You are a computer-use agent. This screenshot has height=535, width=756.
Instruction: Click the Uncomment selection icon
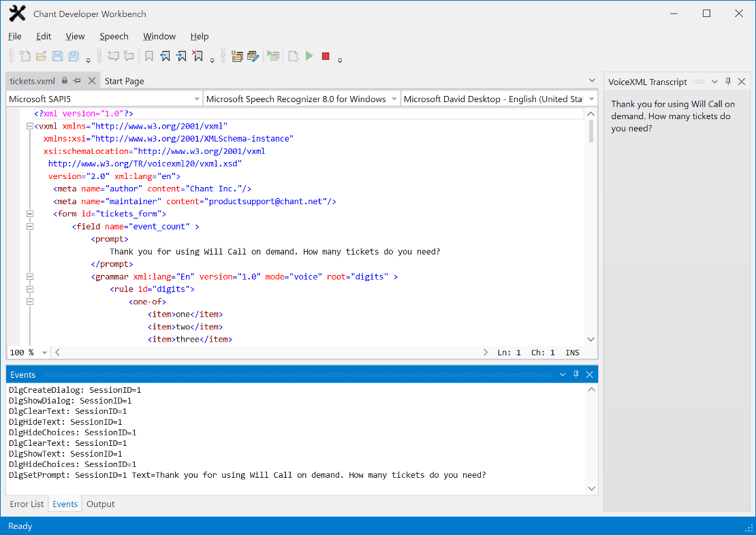pyautogui.click(x=129, y=56)
